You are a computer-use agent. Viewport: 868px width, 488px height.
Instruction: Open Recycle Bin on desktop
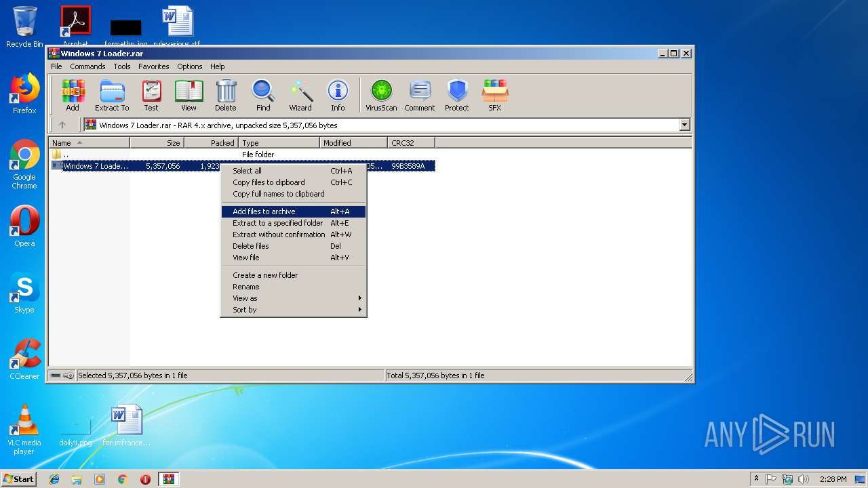click(x=24, y=27)
